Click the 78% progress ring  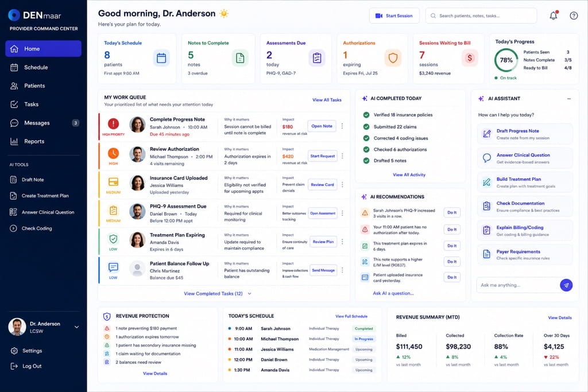coord(506,60)
